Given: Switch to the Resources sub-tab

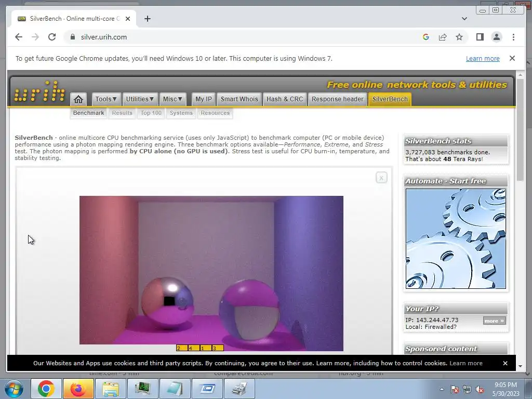Looking at the screenshot, I should click(215, 113).
